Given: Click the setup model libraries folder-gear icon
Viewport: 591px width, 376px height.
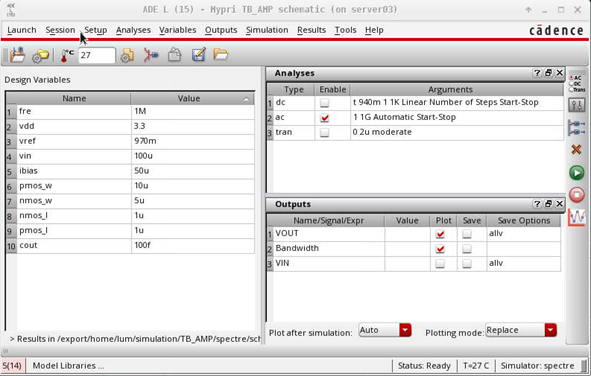Looking at the screenshot, I should coord(40,56).
